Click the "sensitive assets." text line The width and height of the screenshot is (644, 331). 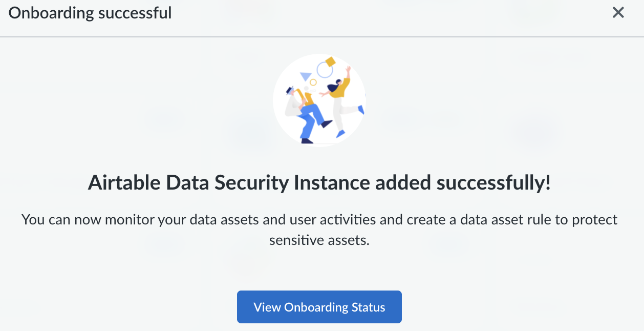[319, 240]
